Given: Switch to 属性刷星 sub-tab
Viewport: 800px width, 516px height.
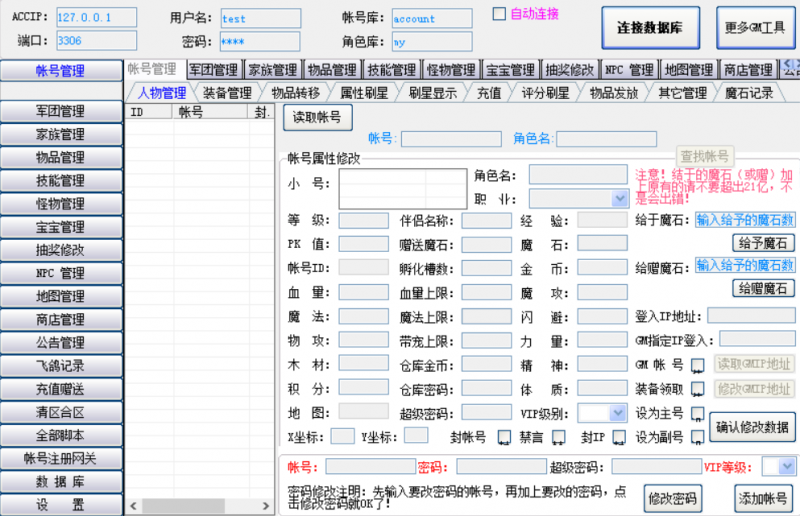Looking at the screenshot, I should [x=364, y=93].
